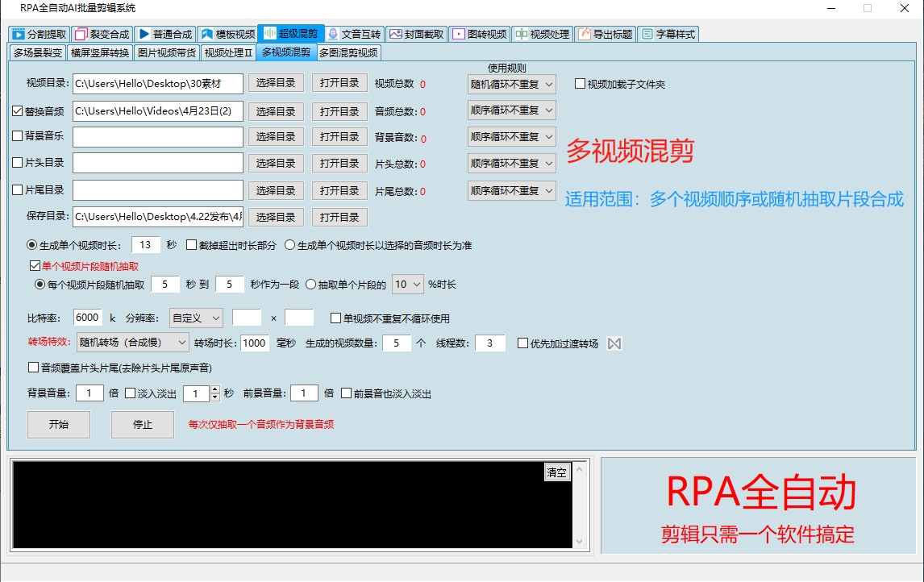Click the transition preview icon beside 优先加过渡转场
This screenshot has height=582, width=924.
(614, 343)
